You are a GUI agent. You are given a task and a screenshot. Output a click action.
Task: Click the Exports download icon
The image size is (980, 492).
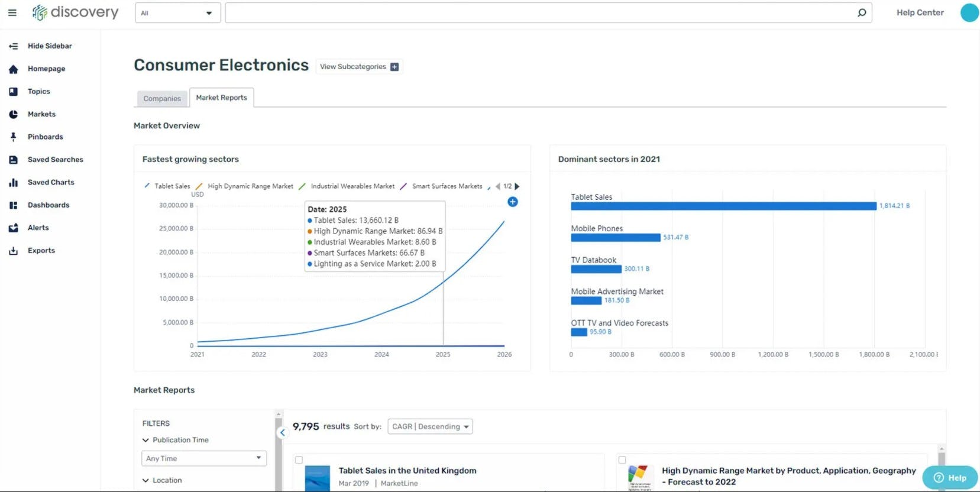click(x=13, y=251)
